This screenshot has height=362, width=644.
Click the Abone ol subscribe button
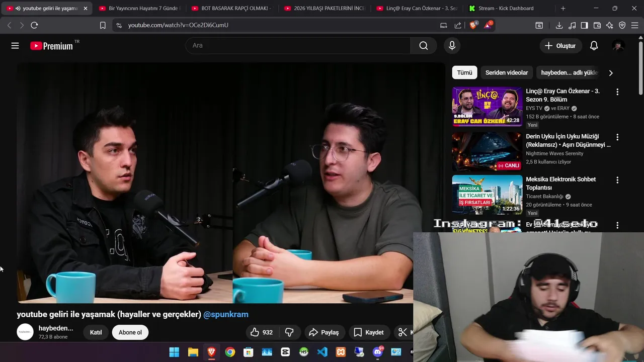[130, 332]
